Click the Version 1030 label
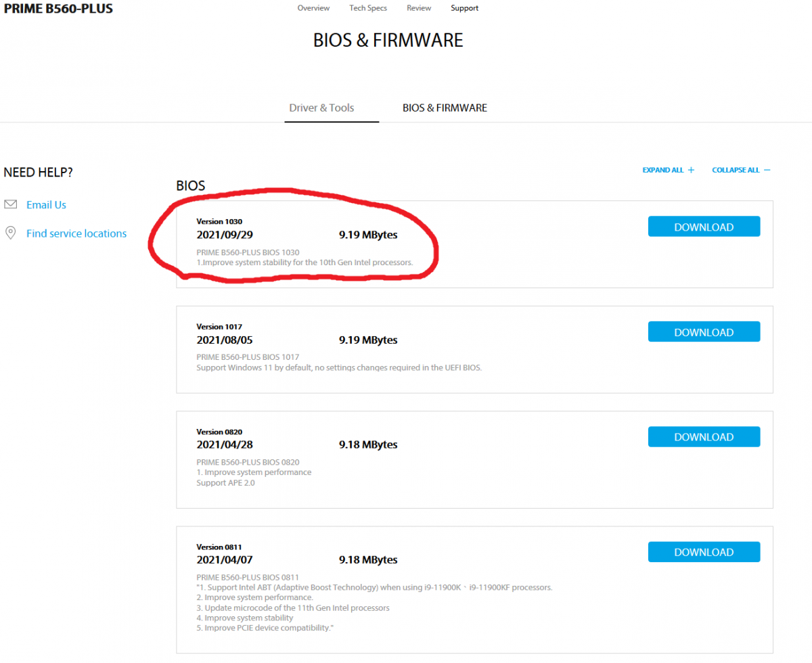This screenshot has width=812, height=663. point(219,221)
